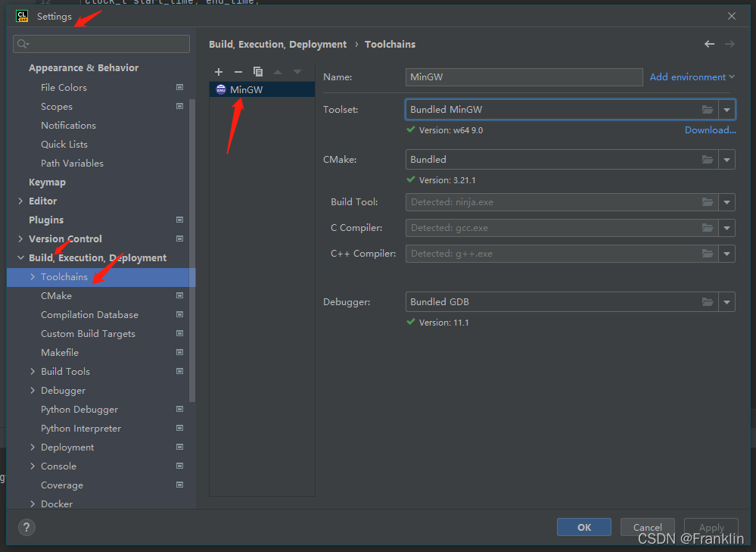Screen dimensions: 756x552
Task: Go back with the left arrow
Action: coord(709,44)
